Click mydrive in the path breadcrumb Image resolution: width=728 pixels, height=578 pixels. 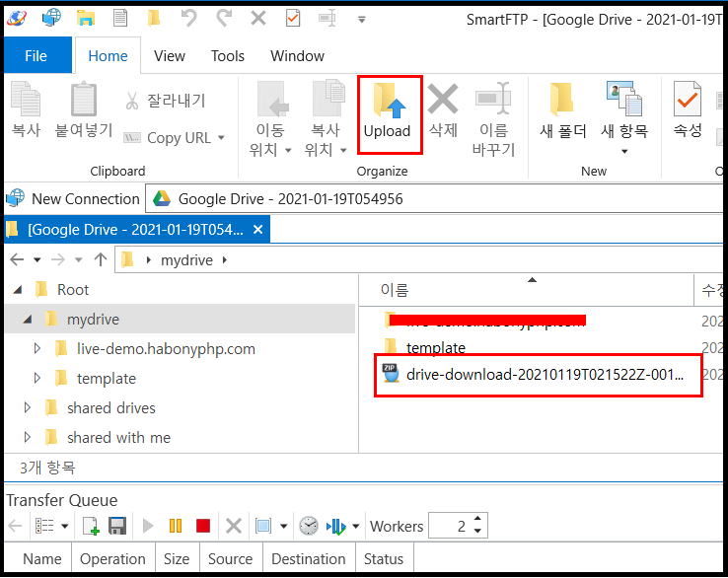click(186, 260)
